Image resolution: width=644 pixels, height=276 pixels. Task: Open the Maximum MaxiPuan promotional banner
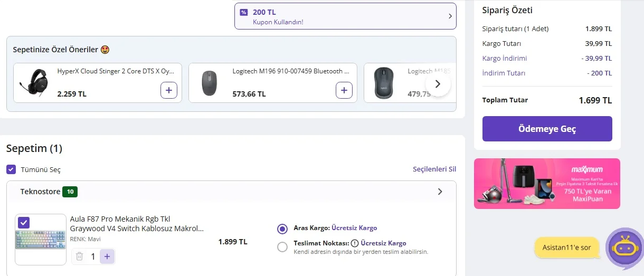tap(547, 184)
